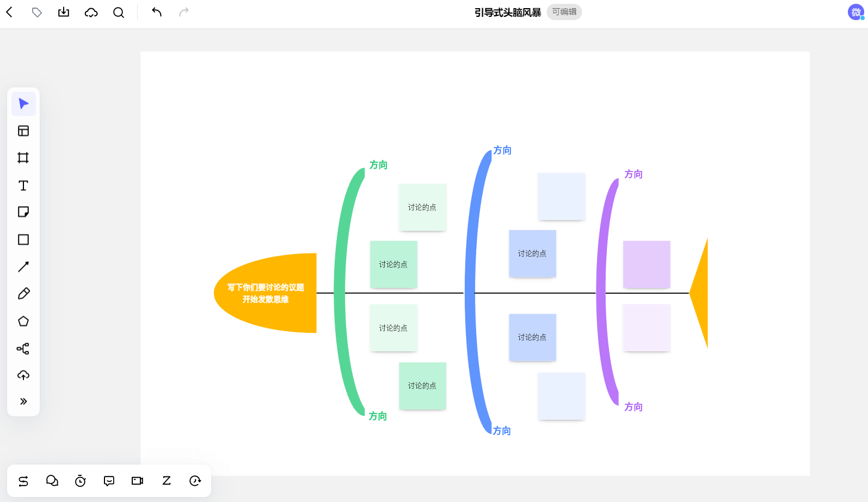
Task: Select the blue bottom 方向 label
Action: [502, 431]
